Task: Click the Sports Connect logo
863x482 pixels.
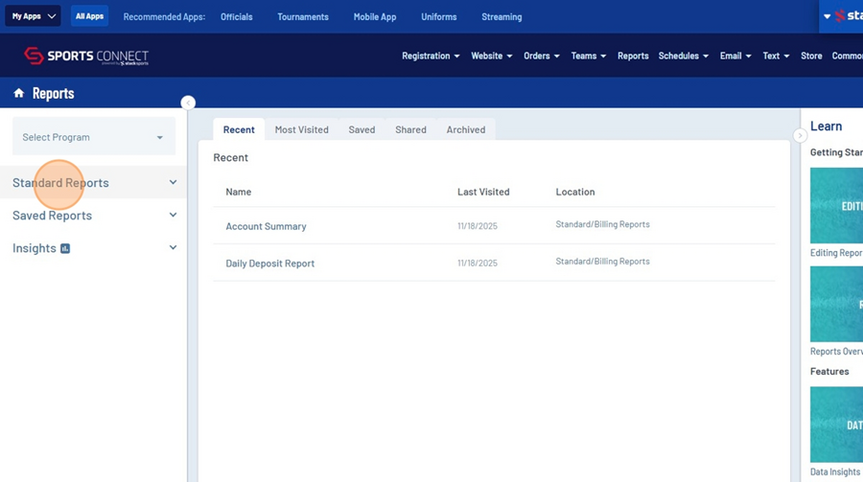Action: coord(86,56)
